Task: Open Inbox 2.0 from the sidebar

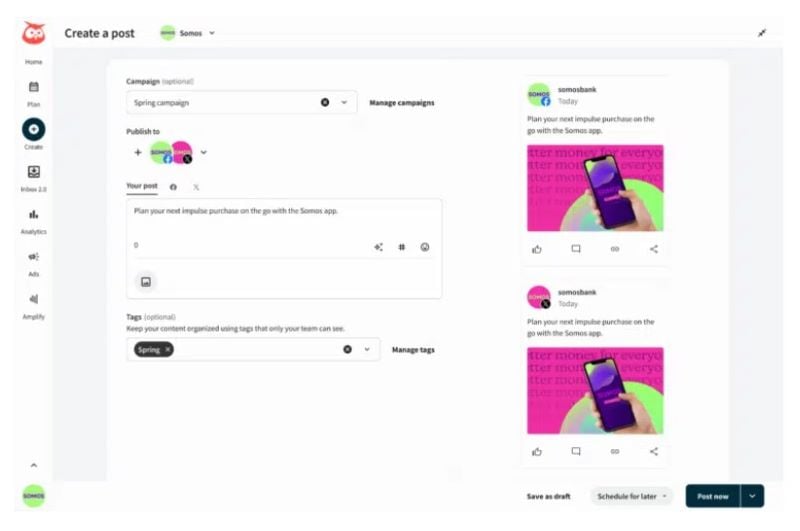Action: pos(34,172)
